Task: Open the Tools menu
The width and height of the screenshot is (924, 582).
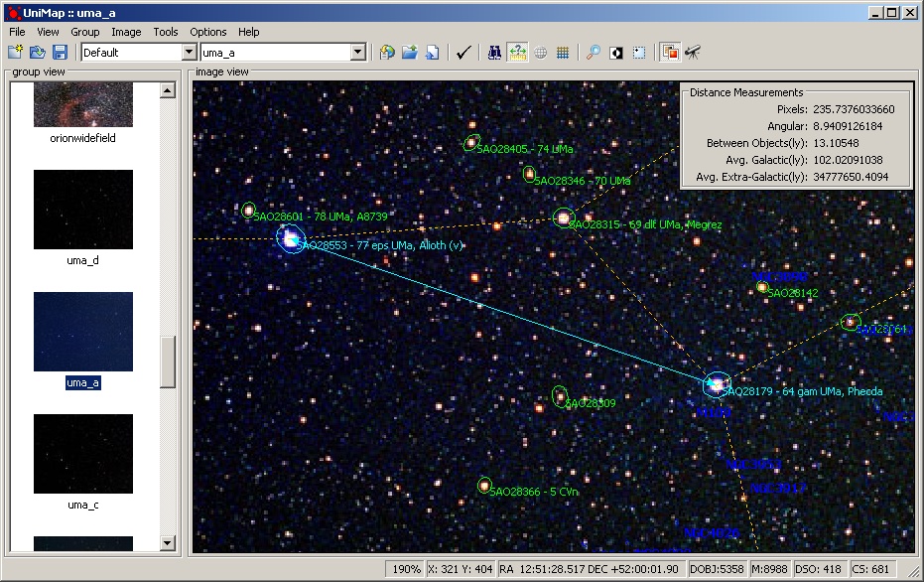Action: (166, 32)
